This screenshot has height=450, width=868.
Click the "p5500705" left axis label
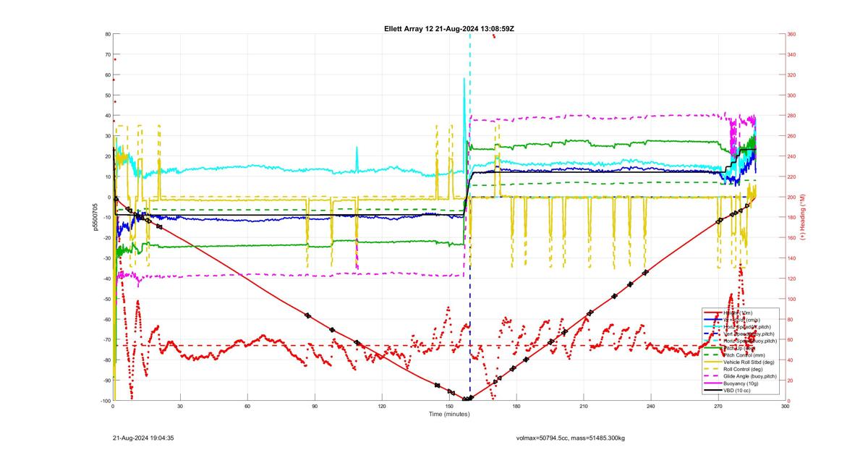click(95, 217)
